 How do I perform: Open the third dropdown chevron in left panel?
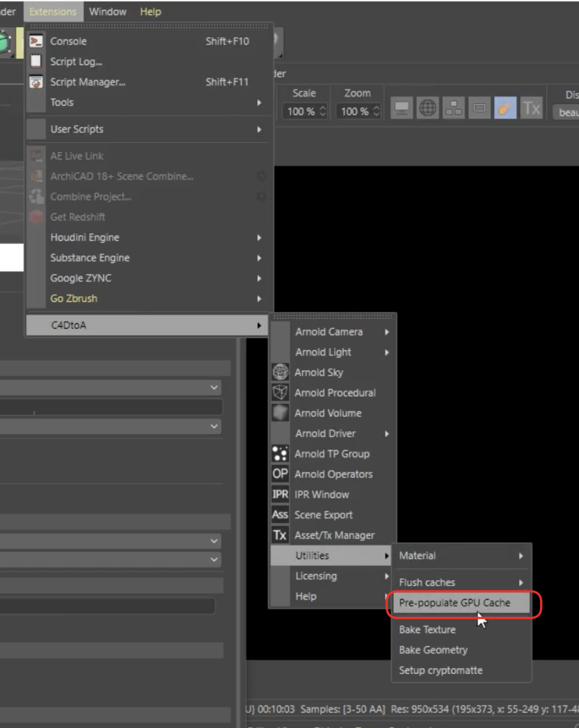[x=214, y=541]
